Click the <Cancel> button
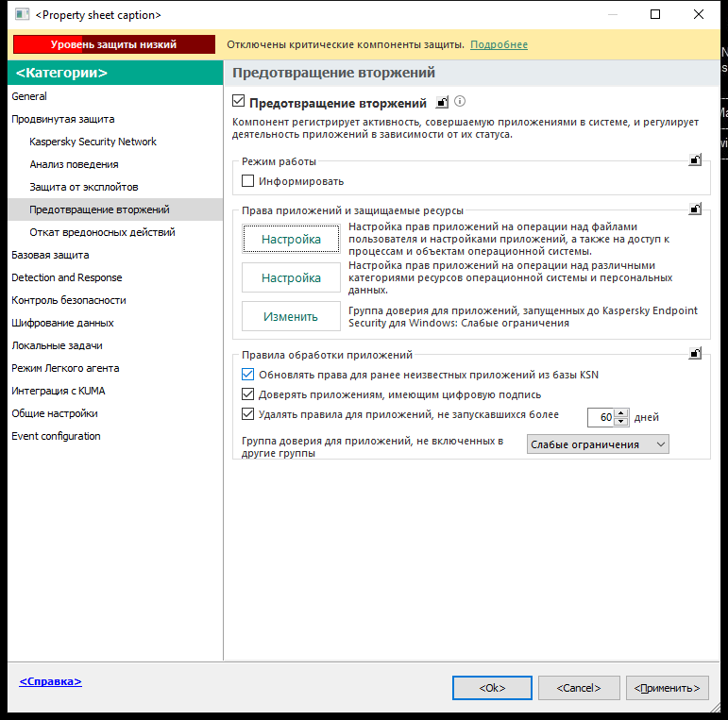The height and width of the screenshot is (720, 728). click(579, 688)
